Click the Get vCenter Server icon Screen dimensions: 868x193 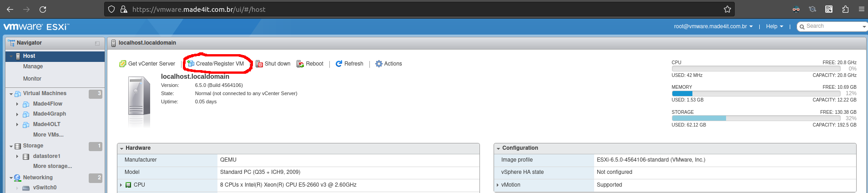(x=122, y=64)
